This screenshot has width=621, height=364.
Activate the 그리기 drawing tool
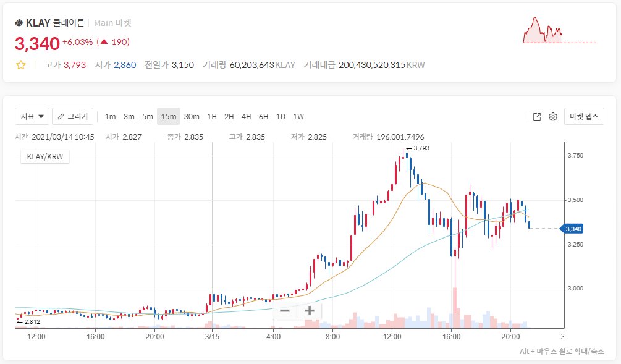point(72,116)
